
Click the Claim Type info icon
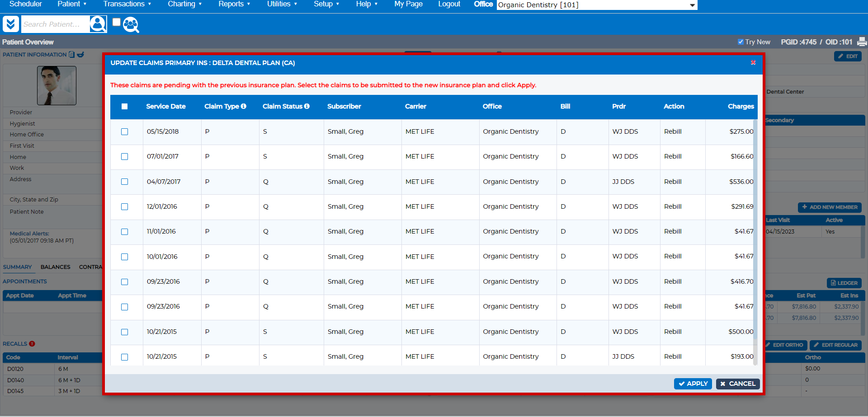[x=244, y=106]
